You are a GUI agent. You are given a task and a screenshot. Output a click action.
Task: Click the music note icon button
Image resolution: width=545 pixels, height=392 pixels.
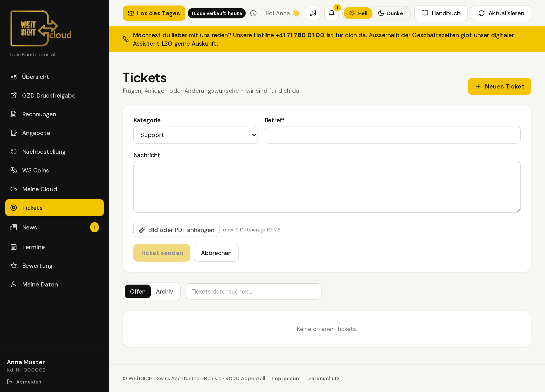(x=313, y=13)
